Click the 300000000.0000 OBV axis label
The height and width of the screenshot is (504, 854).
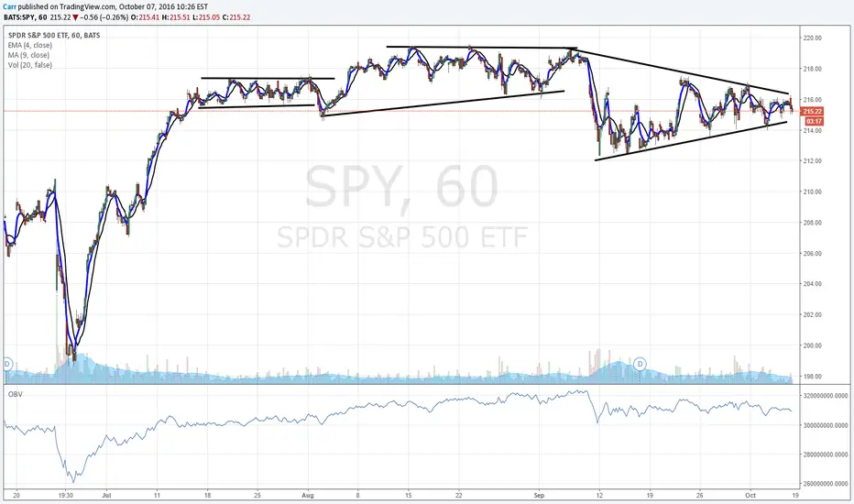click(x=825, y=425)
